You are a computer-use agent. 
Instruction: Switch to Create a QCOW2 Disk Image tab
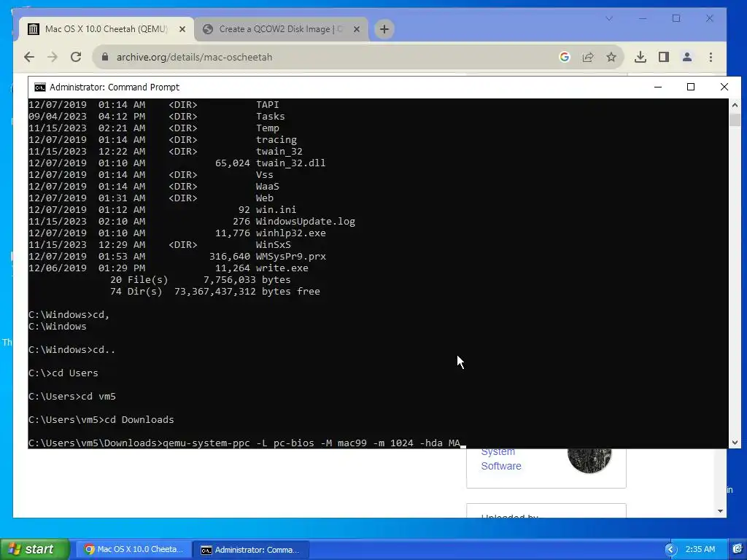(x=281, y=29)
